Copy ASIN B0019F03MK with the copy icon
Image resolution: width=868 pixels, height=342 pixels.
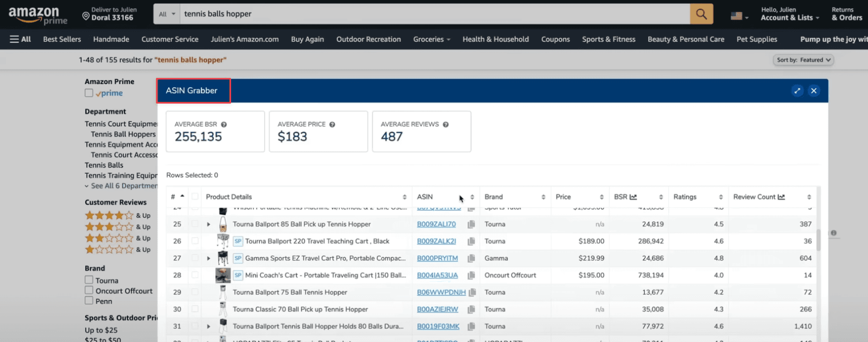click(x=471, y=327)
